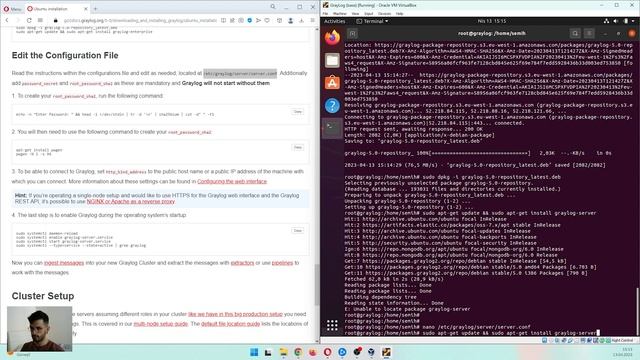This screenshot has width=640, height=360.
Task: Open VirtualBox Help menu
Action: (x=400, y=13)
